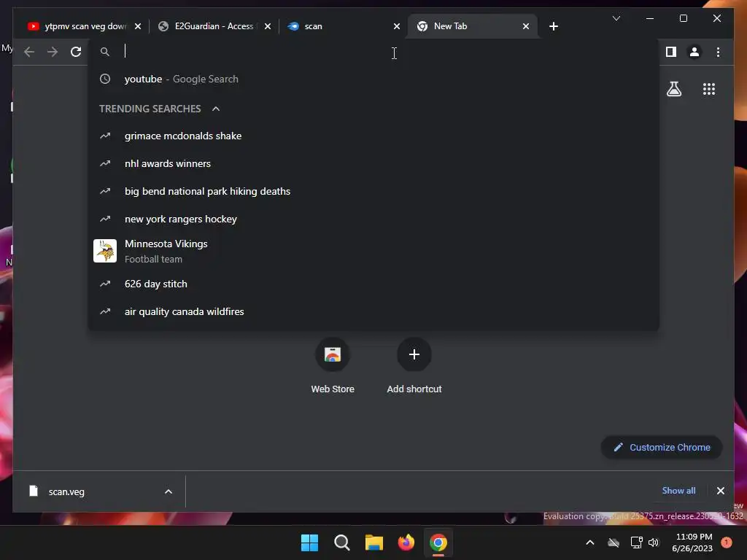Open the Chrome profile menu
Viewport: 747px width, 560px height.
694,52
